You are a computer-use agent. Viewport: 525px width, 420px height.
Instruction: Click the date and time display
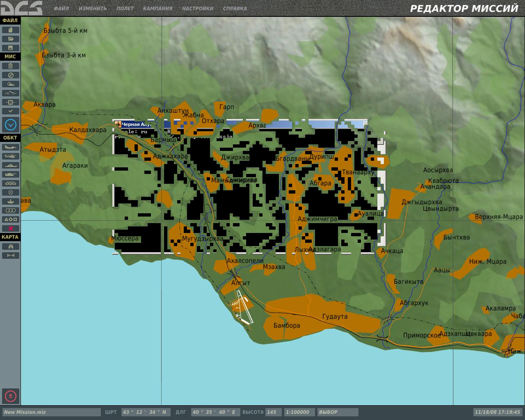pyautogui.click(x=497, y=412)
